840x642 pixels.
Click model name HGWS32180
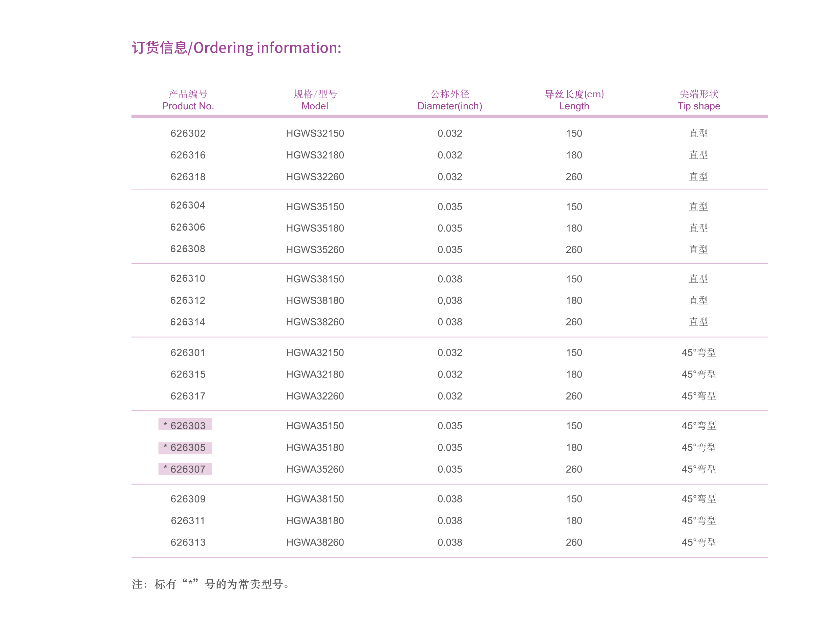315,155
